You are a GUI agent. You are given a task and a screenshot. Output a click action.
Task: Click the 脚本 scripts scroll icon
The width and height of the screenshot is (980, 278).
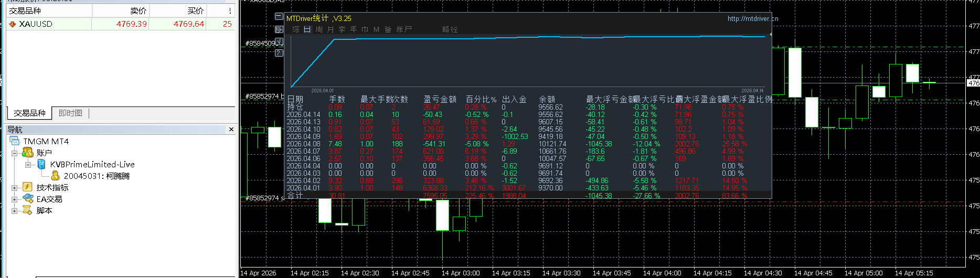(x=27, y=210)
